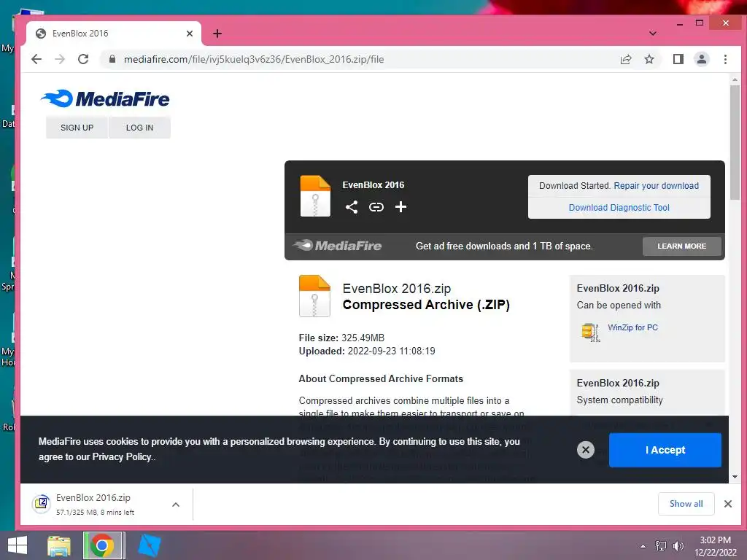Go back with the browser back arrow
The width and height of the screenshot is (747, 560).
tap(36, 59)
